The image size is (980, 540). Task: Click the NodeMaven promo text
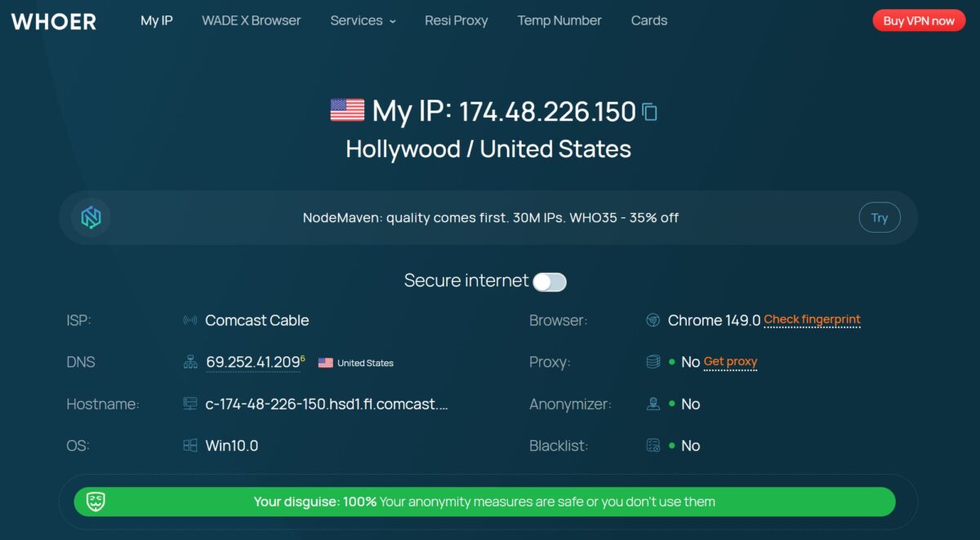tap(491, 217)
